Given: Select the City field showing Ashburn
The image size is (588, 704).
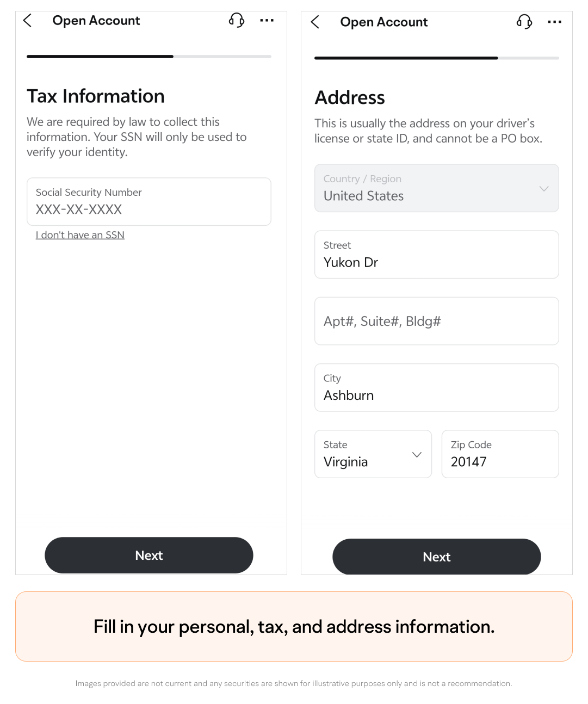Looking at the screenshot, I should tap(437, 387).
